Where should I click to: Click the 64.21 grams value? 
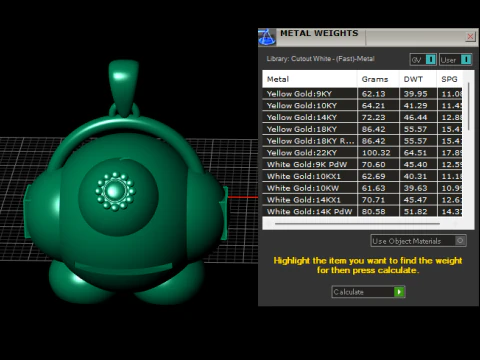click(x=373, y=106)
